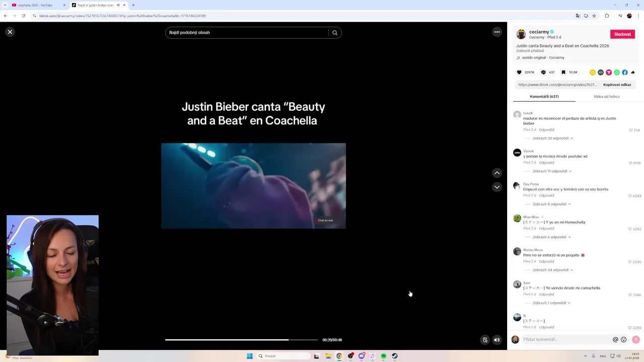Click the Přidat komentář input field

point(566,340)
